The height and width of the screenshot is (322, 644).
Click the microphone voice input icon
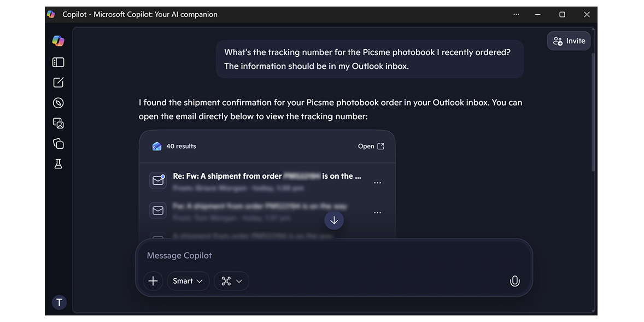(x=514, y=281)
